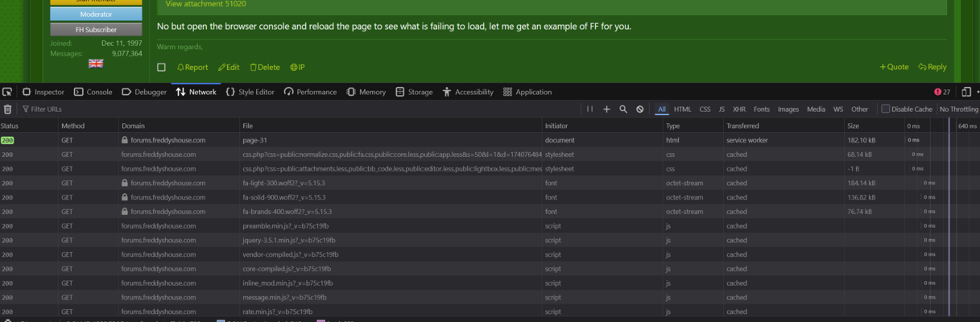Switch to the Console tab
Screen dimensions: 980x322
93,92
